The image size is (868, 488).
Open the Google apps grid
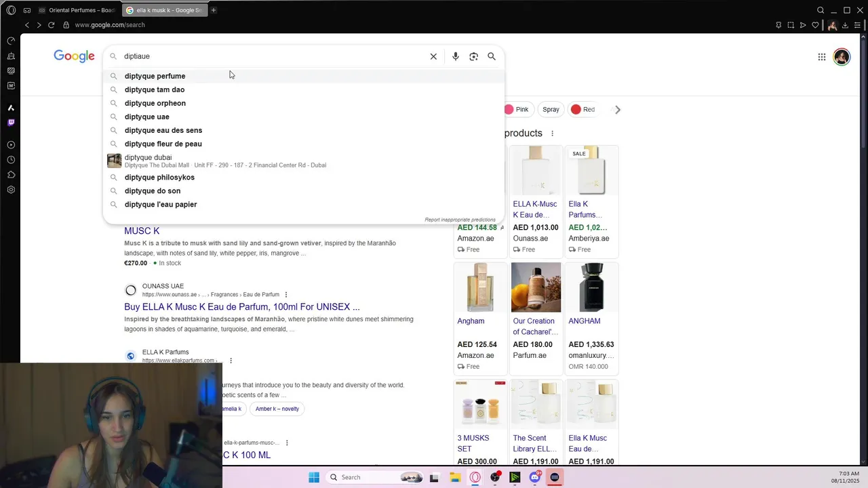click(x=822, y=57)
